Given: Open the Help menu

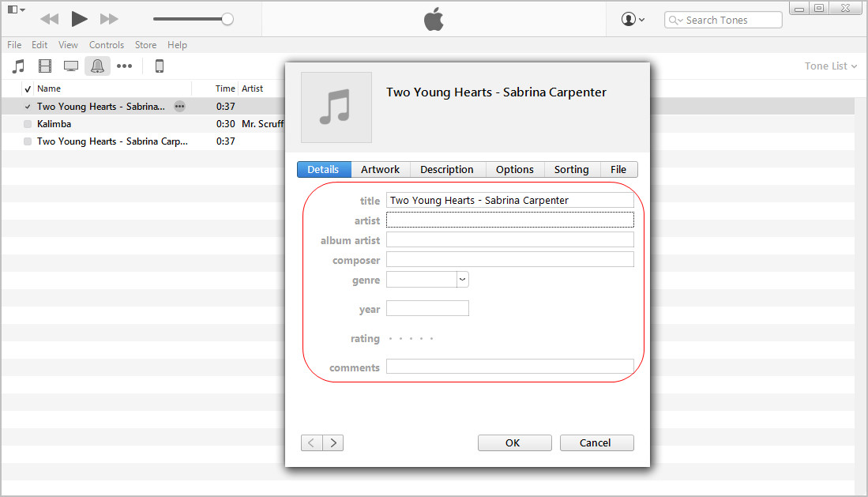Looking at the screenshot, I should (x=177, y=45).
